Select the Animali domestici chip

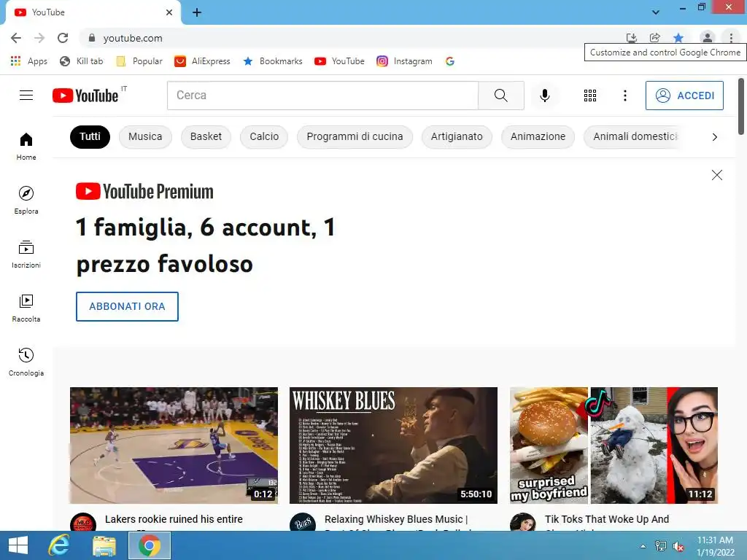(x=635, y=136)
